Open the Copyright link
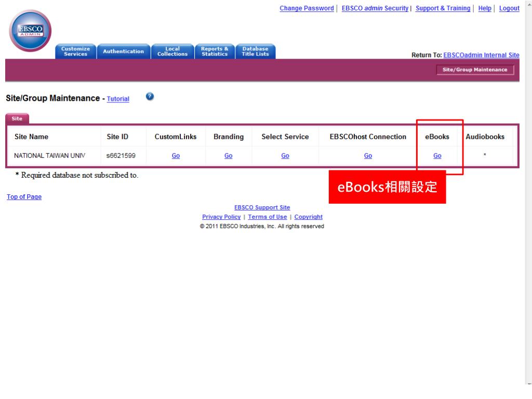Viewport: 532px width, 399px height. click(x=309, y=217)
